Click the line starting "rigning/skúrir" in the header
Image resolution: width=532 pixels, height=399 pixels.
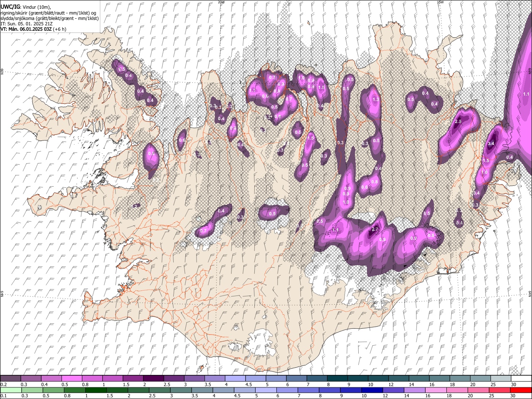click(x=48, y=13)
